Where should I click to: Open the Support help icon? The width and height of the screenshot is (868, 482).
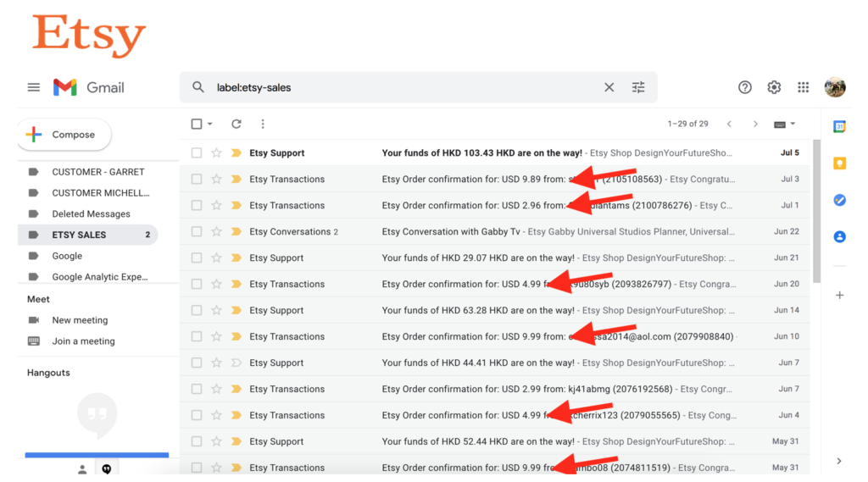[x=744, y=87]
